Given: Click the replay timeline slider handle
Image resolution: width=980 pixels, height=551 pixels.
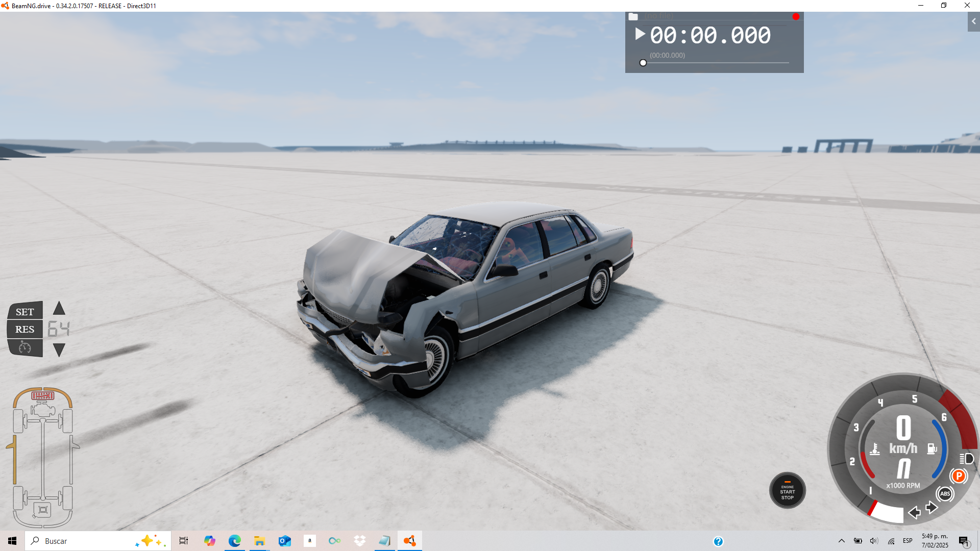Looking at the screenshot, I should (643, 63).
